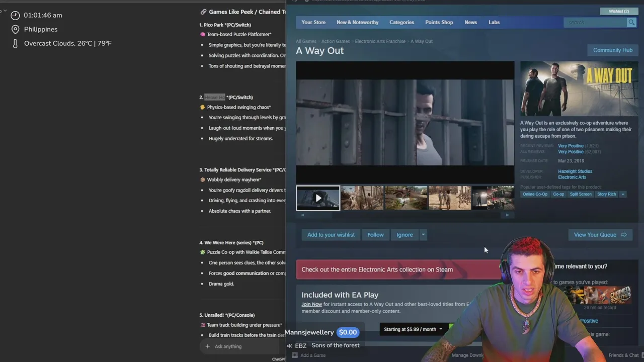The height and width of the screenshot is (362, 644).
Task: Click the Add a Game label
Action: coord(313,355)
